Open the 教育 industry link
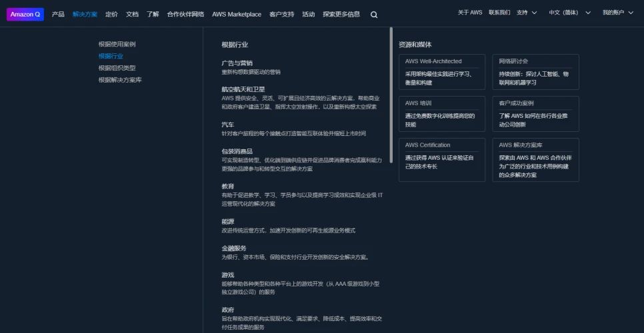 pyautogui.click(x=228, y=186)
